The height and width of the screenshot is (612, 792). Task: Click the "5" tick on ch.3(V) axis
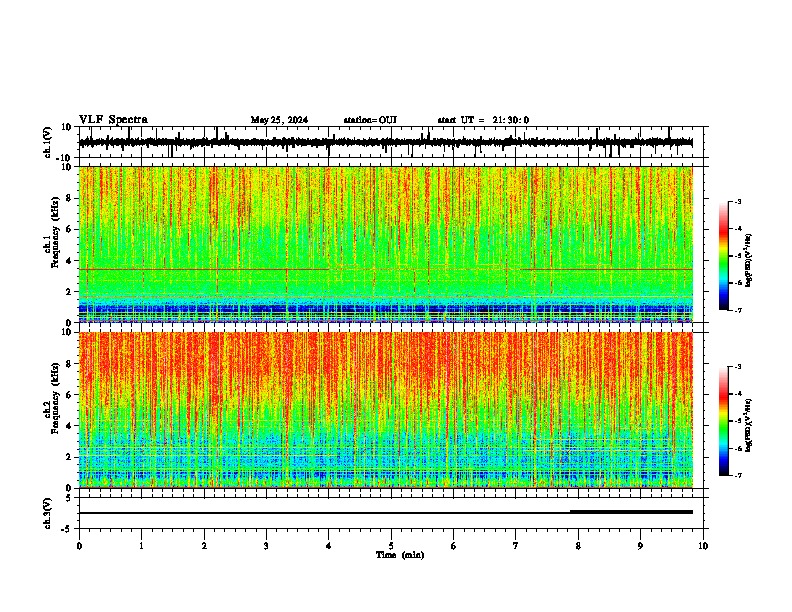coord(69,497)
